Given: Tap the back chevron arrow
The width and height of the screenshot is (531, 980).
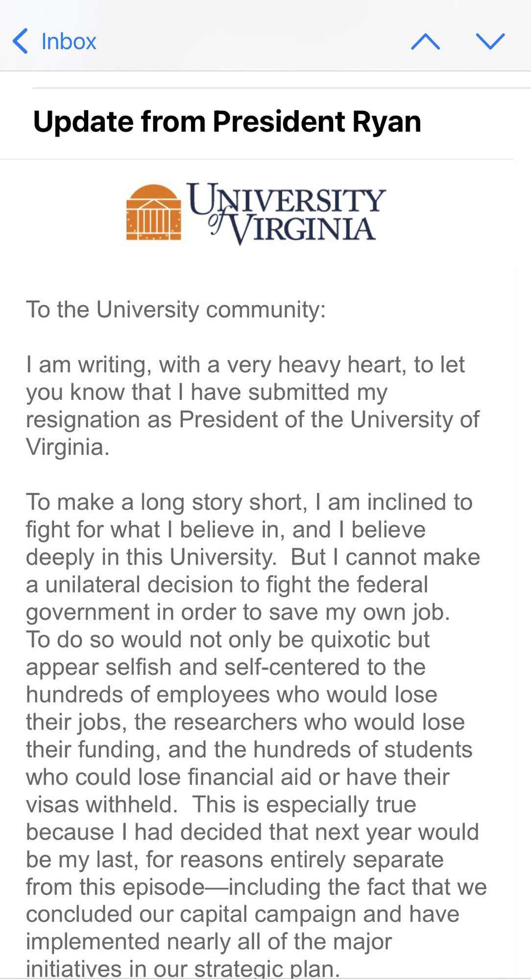Looking at the screenshot, I should pos(21,41).
